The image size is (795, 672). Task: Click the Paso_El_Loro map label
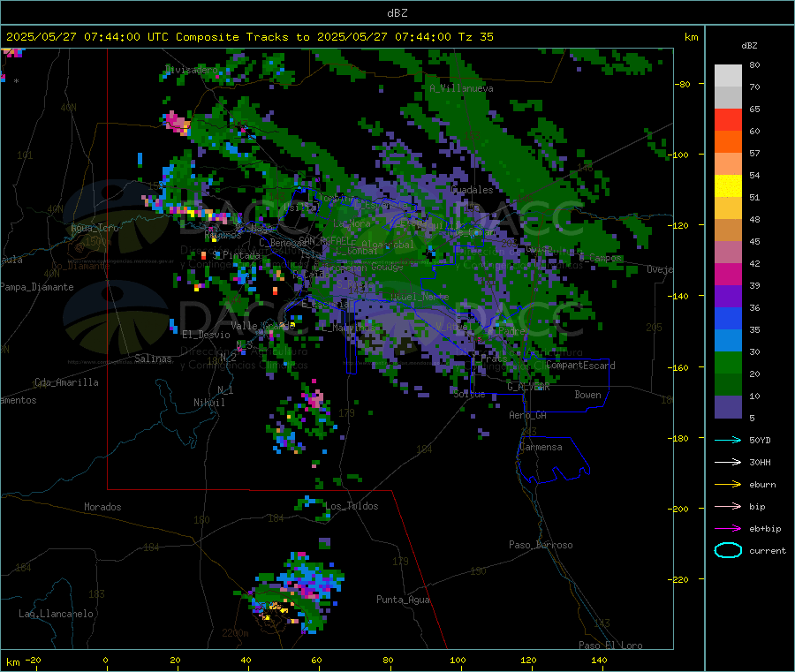[610, 646]
